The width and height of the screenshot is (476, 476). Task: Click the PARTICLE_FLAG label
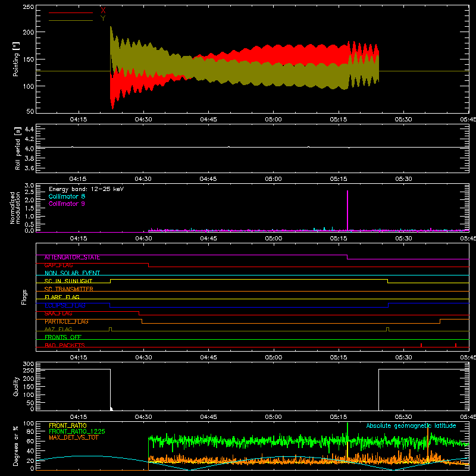coord(67,321)
